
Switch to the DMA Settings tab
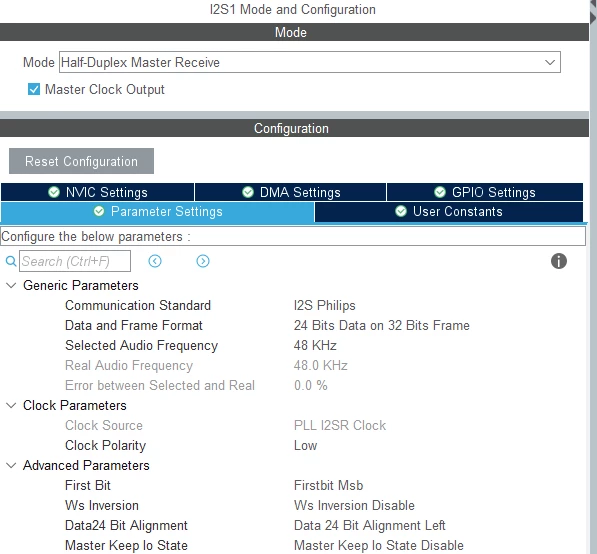291,192
